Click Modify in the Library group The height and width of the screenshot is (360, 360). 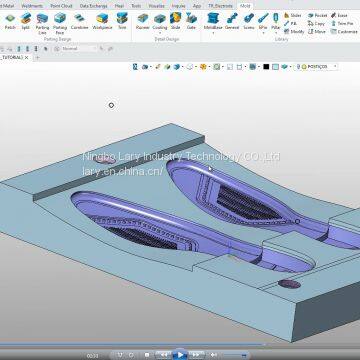click(x=294, y=32)
